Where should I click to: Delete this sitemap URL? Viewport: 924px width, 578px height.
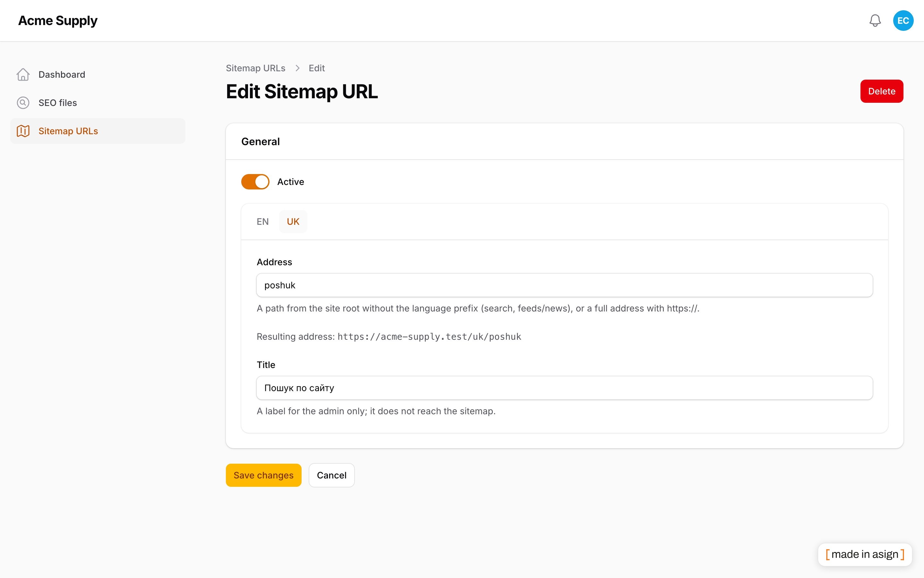882,92
